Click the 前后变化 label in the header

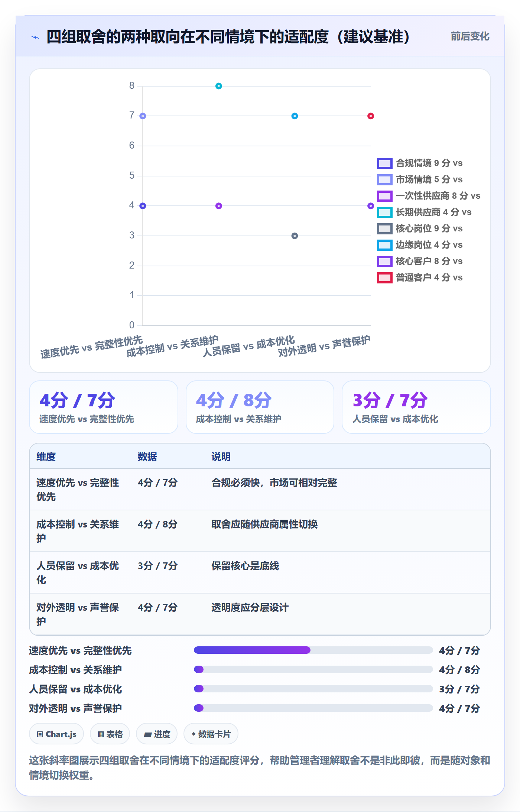point(470,36)
